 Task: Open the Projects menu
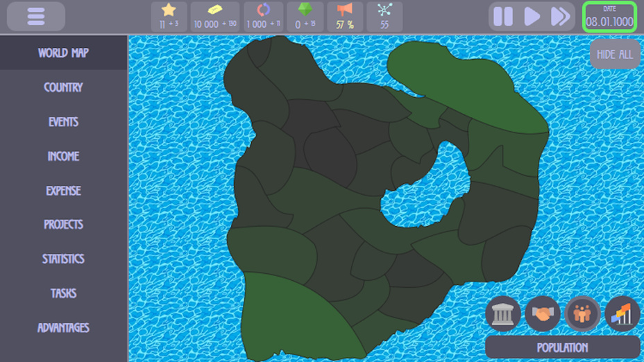[63, 225]
